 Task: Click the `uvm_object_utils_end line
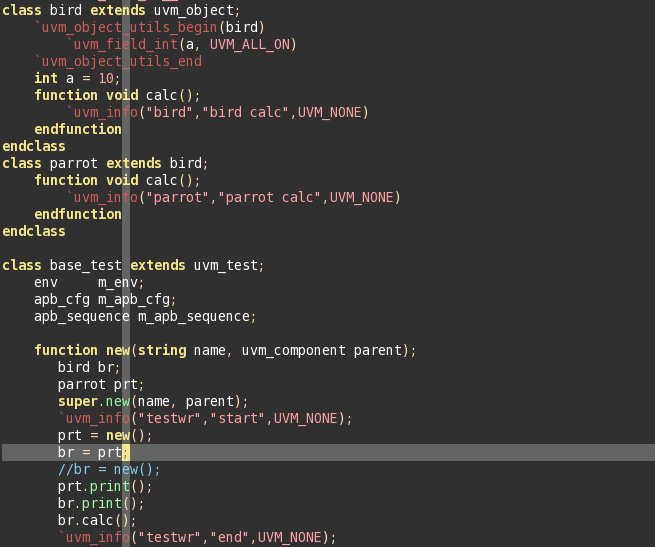118,61
